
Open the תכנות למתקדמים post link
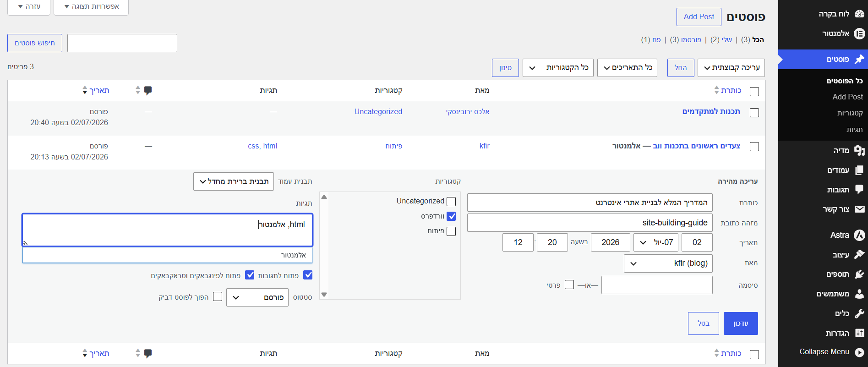coord(711,111)
